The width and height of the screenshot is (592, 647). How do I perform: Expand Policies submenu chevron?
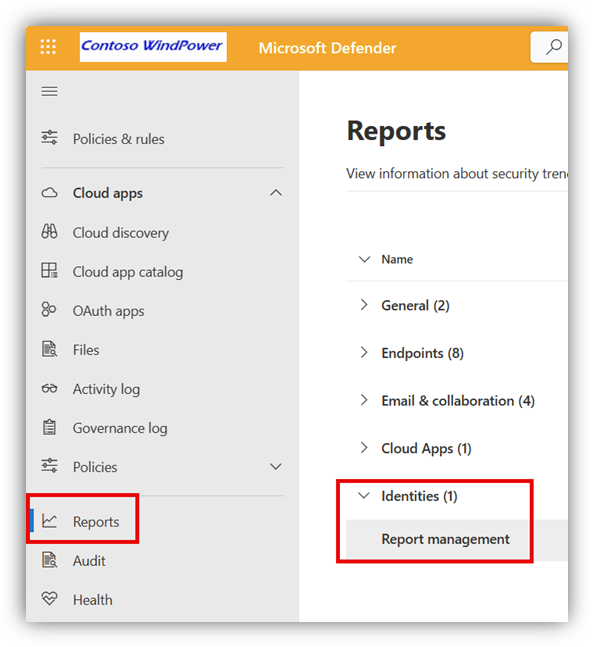[x=276, y=466]
